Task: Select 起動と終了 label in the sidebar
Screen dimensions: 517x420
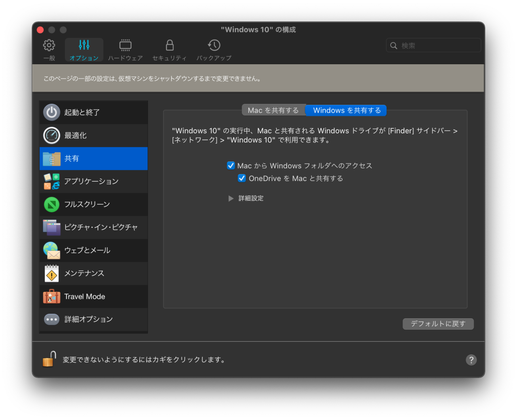Action: tap(82, 112)
